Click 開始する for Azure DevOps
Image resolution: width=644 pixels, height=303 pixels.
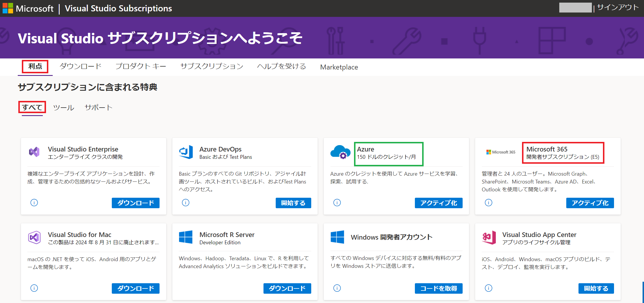[293, 203]
